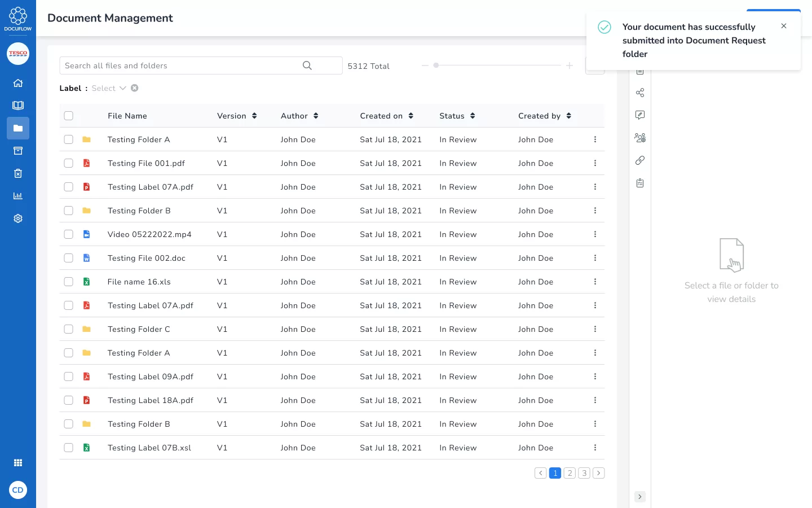Sort by Version column arrows
This screenshot has height=508, width=812.
pyautogui.click(x=254, y=116)
